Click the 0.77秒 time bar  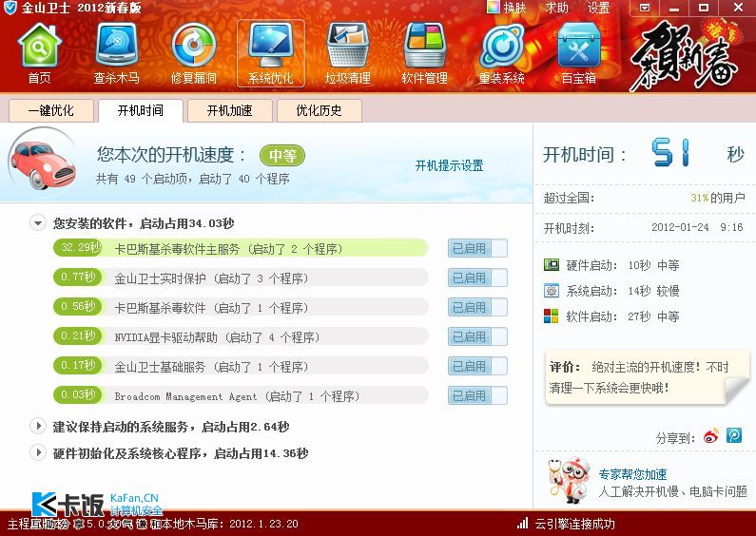[x=78, y=278]
